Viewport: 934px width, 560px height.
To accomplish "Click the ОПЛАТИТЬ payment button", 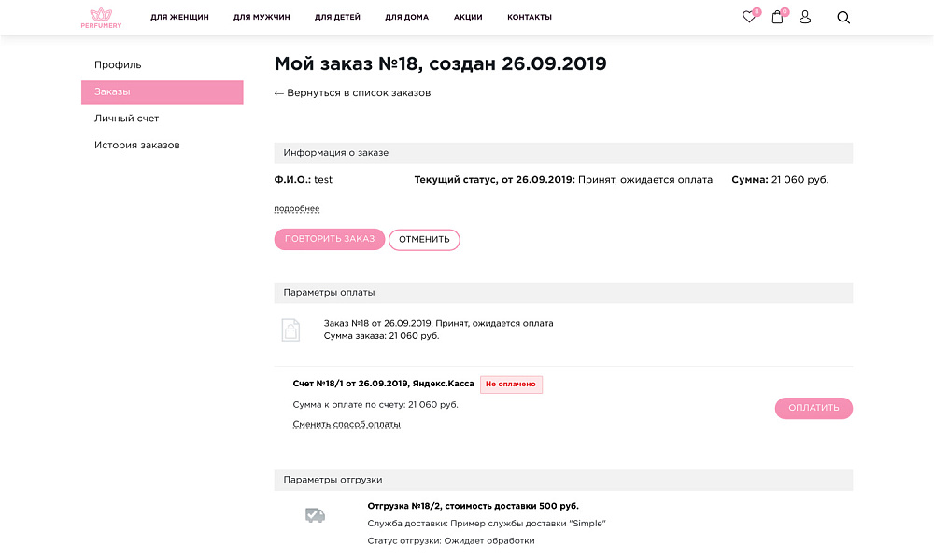I will [x=813, y=408].
